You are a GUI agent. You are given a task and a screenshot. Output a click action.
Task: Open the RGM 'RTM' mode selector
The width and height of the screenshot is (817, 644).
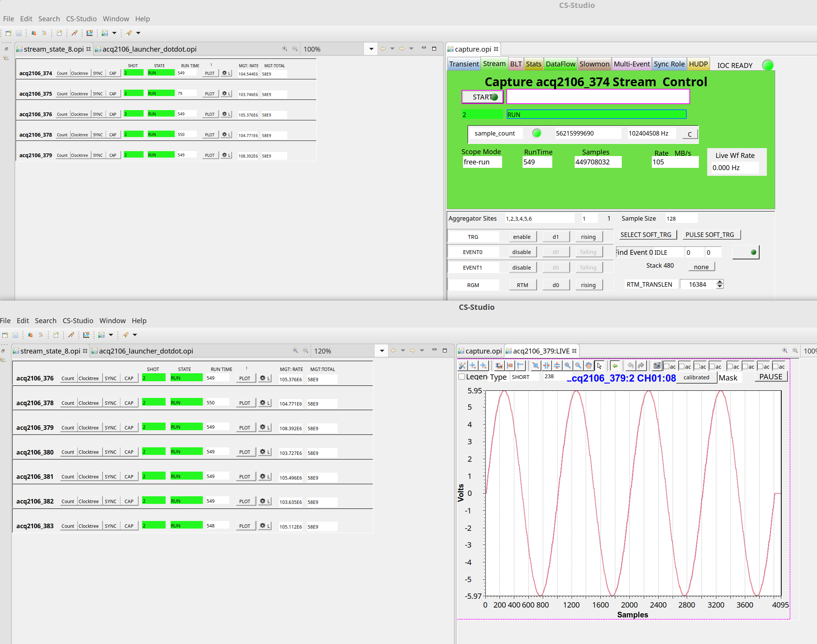[x=523, y=285]
